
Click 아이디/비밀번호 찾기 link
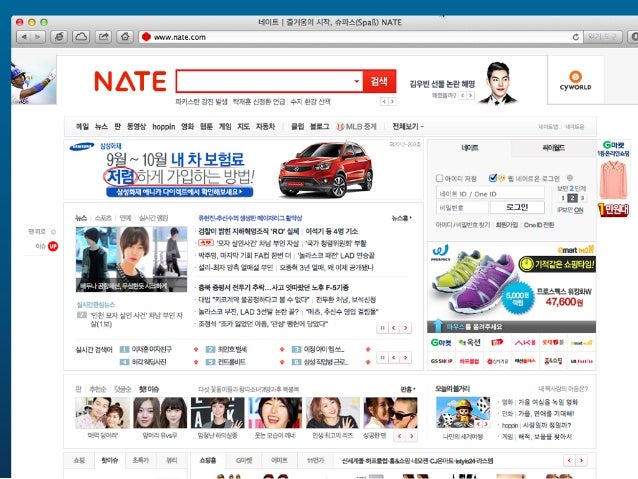point(463,225)
